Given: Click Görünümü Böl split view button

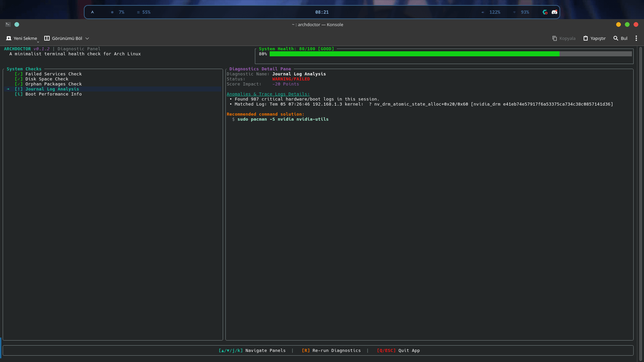Looking at the screenshot, I should pos(63,38).
